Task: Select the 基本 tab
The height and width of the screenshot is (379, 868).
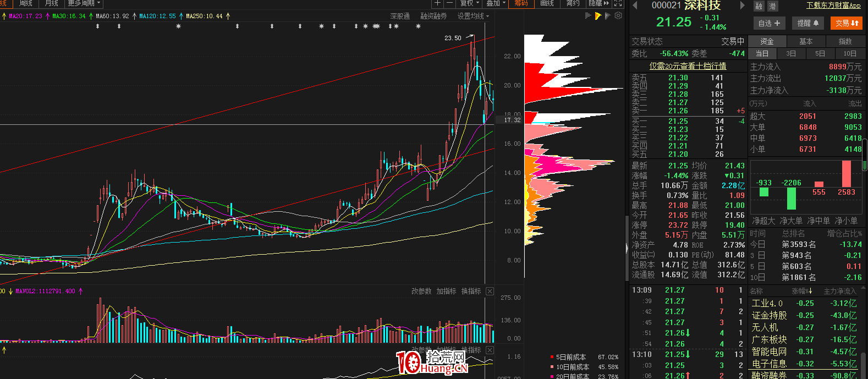Action: tap(806, 41)
